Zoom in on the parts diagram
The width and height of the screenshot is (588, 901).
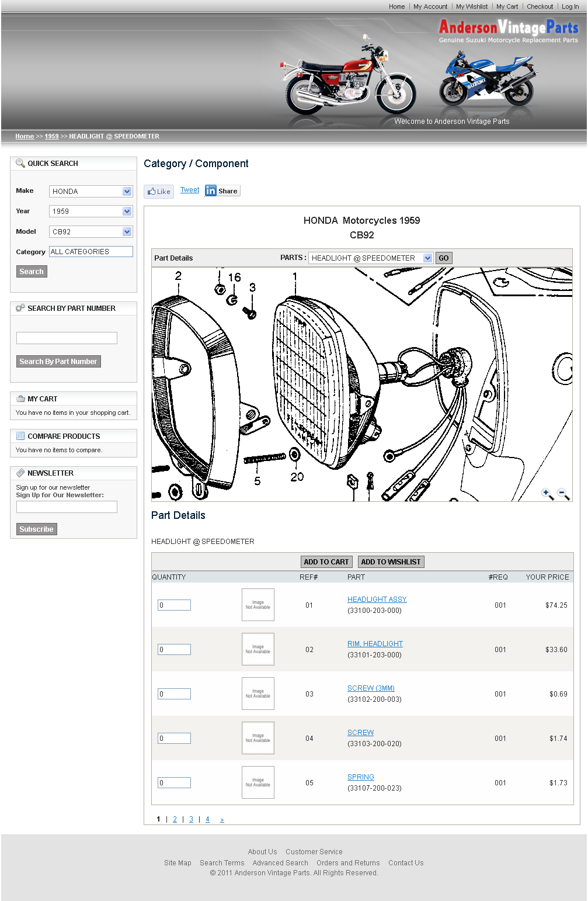[x=547, y=494]
